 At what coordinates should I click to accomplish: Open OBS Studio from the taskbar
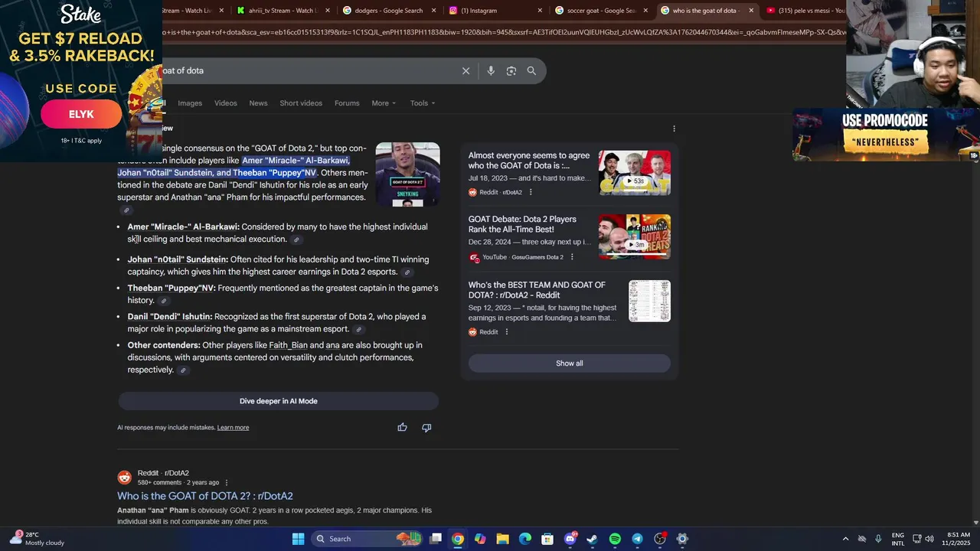click(659, 539)
